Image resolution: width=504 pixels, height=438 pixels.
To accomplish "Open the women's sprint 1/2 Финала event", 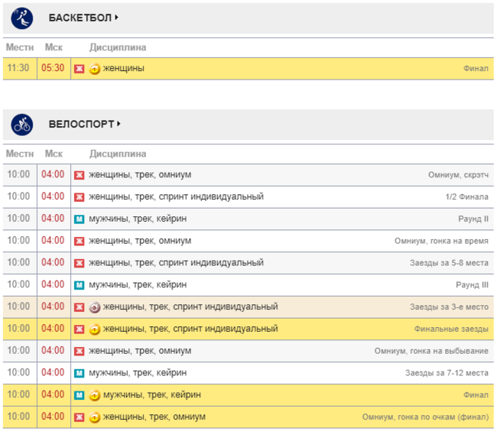I will (176, 197).
